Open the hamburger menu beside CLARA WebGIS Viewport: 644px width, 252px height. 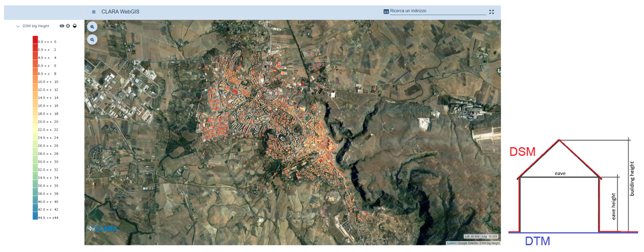pos(94,12)
